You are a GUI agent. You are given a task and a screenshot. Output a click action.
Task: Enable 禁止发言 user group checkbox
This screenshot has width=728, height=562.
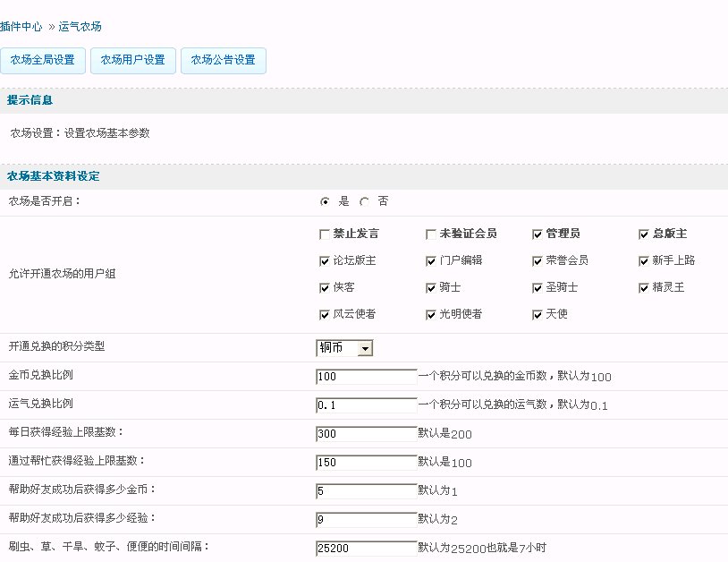pos(325,234)
